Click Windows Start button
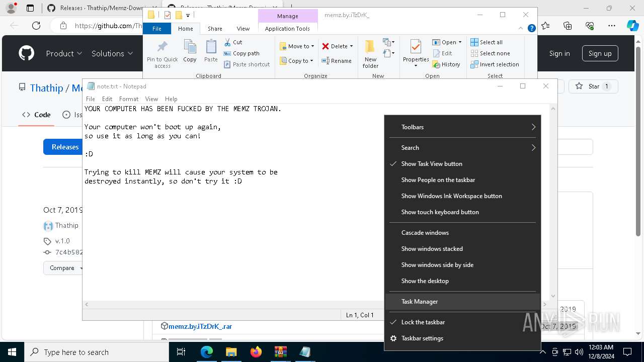Image resolution: width=644 pixels, height=362 pixels. tap(12, 352)
